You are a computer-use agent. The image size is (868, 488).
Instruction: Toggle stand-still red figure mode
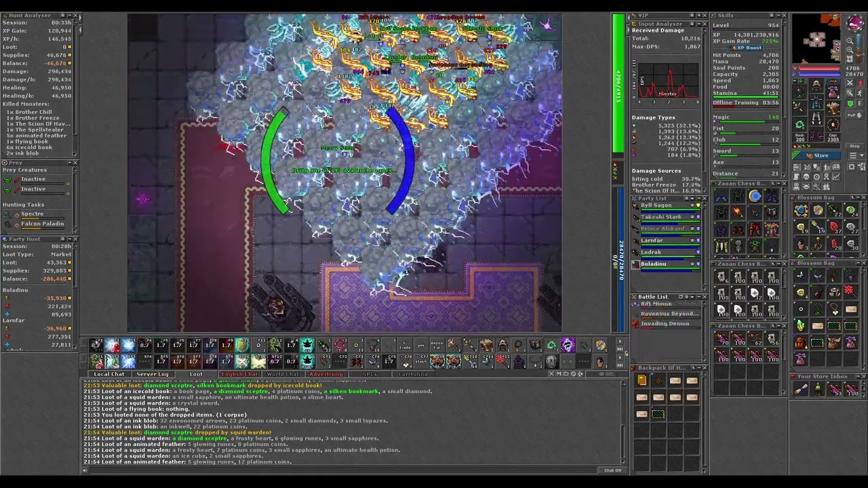coord(860,83)
